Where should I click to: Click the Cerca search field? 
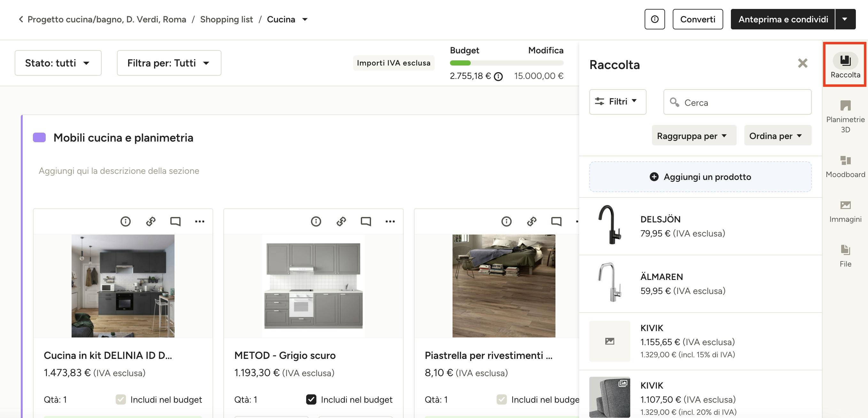tap(737, 102)
